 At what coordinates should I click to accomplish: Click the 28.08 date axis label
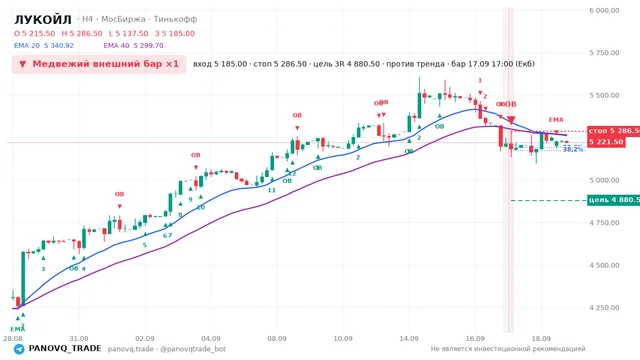(13, 339)
